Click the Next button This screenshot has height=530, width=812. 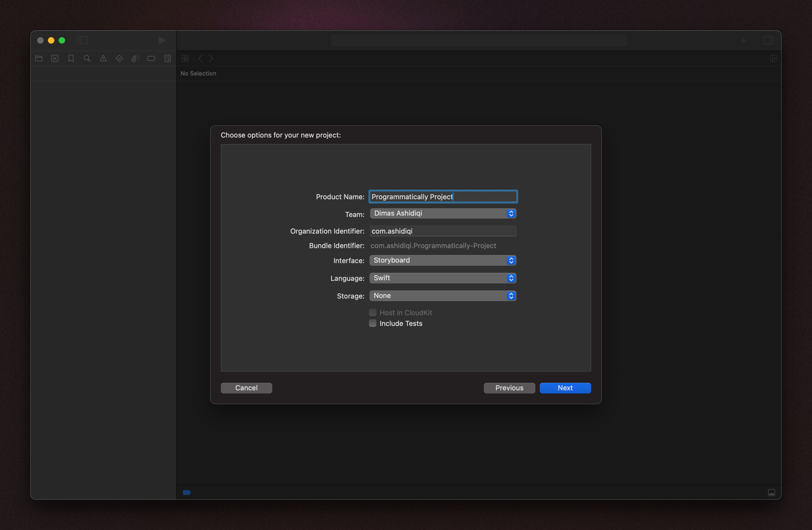pos(565,388)
